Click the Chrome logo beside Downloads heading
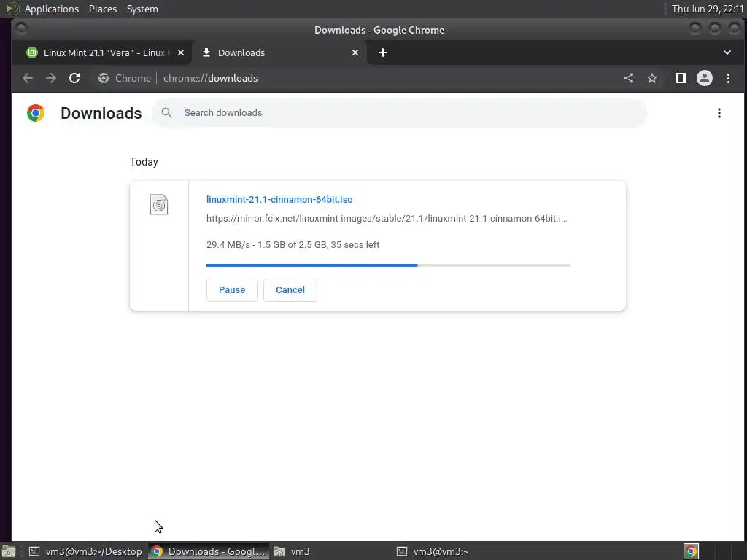747x560 pixels. [x=36, y=113]
